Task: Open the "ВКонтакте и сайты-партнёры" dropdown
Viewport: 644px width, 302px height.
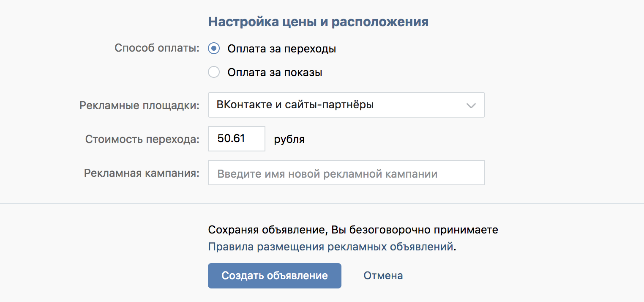Action: point(338,105)
